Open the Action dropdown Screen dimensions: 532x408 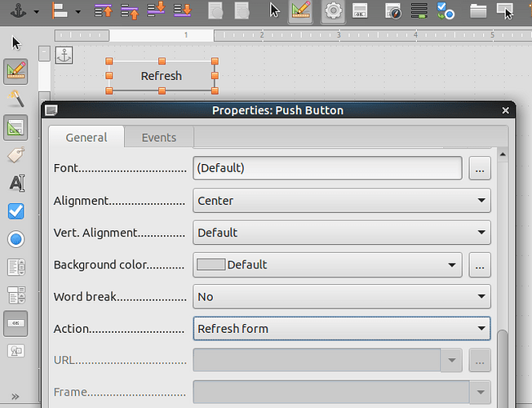[x=342, y=329]
